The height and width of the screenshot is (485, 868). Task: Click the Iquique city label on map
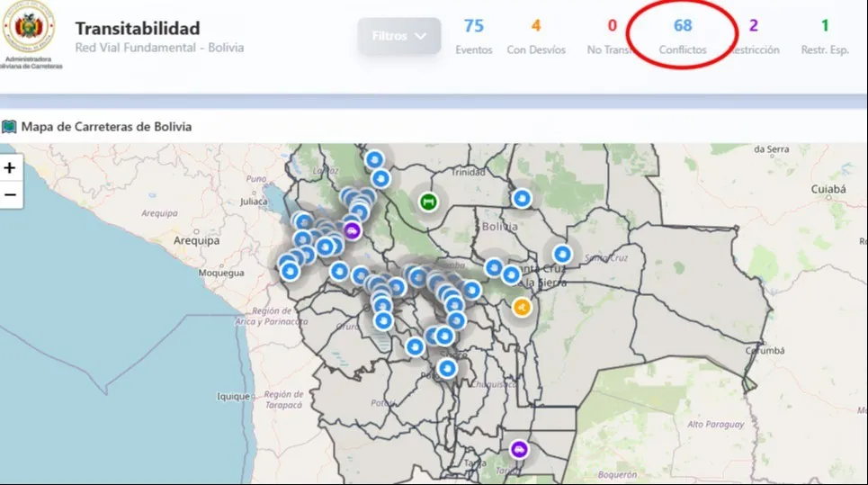pyautogui.click(x=233, y=397)
